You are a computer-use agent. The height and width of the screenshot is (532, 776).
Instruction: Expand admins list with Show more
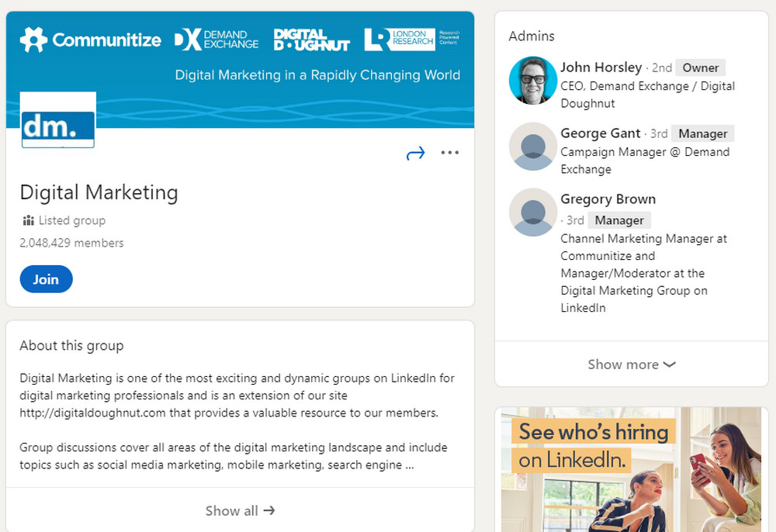631,364
